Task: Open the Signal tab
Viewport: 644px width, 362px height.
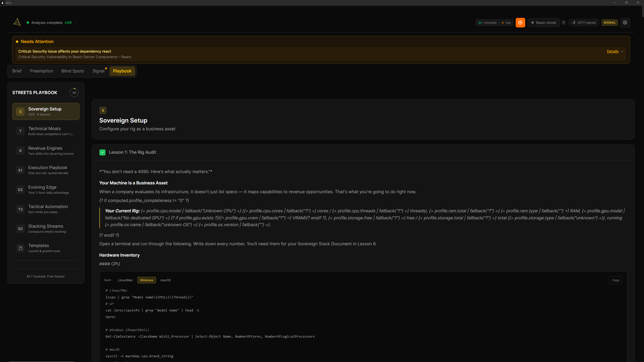Action: pyautogui.click(x=98, y=71)
